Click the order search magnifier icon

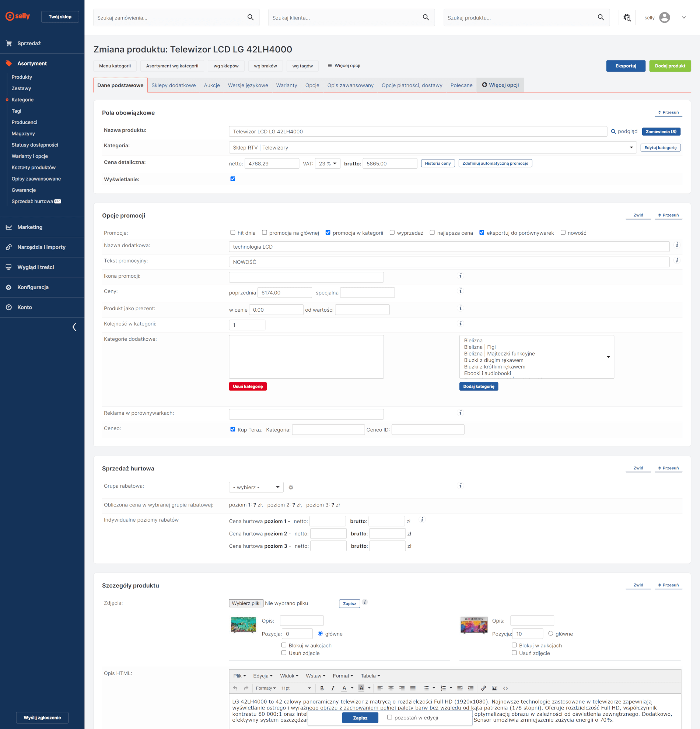250,17
